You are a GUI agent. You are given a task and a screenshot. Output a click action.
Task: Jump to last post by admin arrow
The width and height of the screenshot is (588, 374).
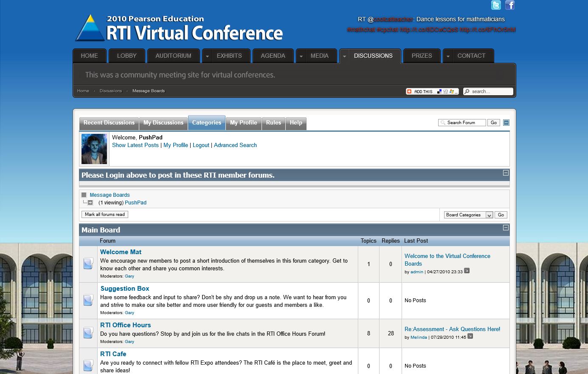pyautogui.click(x=467, y=271)
